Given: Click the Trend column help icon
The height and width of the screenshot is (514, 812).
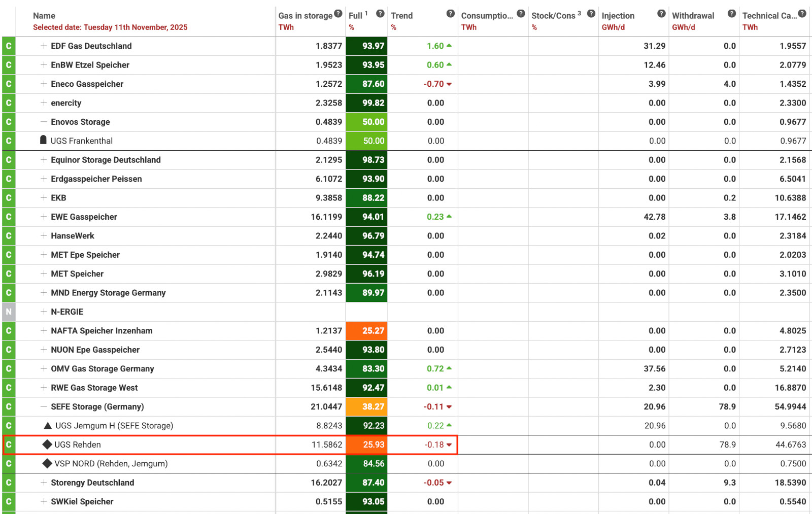Looking at the screenshot, I should (x=450, y=14).
